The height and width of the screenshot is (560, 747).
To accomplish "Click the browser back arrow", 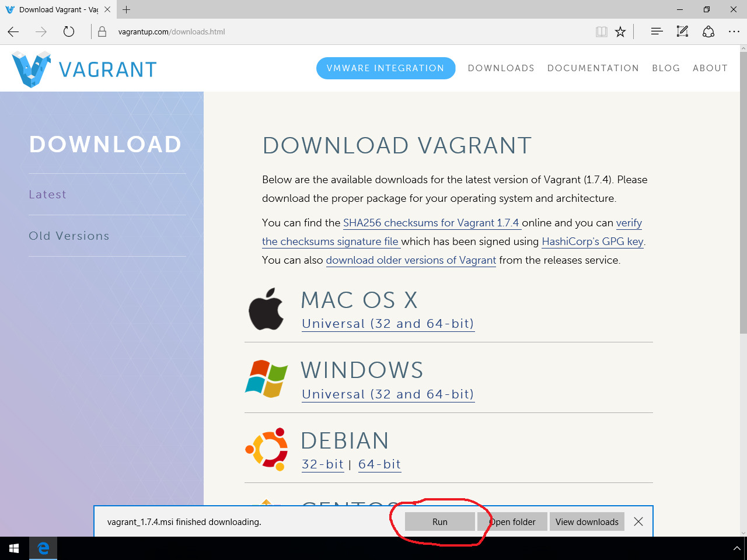I will click(13, 32).
